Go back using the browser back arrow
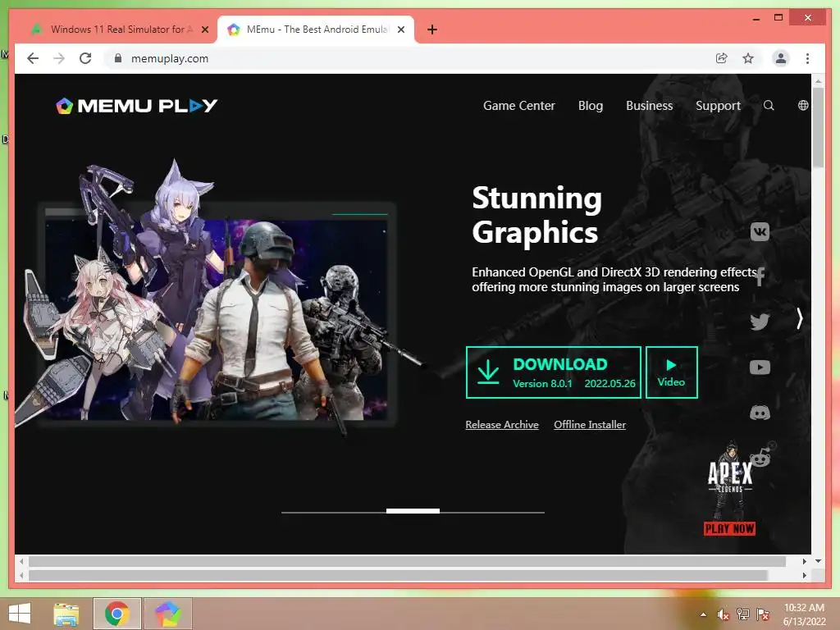The image size is (840, 630). (33, 58)
